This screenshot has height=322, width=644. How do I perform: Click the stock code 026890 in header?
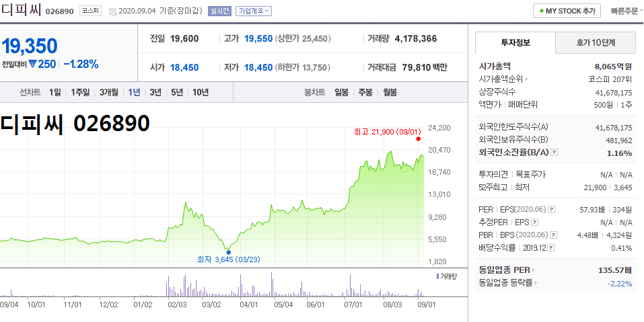click(59, 11)
